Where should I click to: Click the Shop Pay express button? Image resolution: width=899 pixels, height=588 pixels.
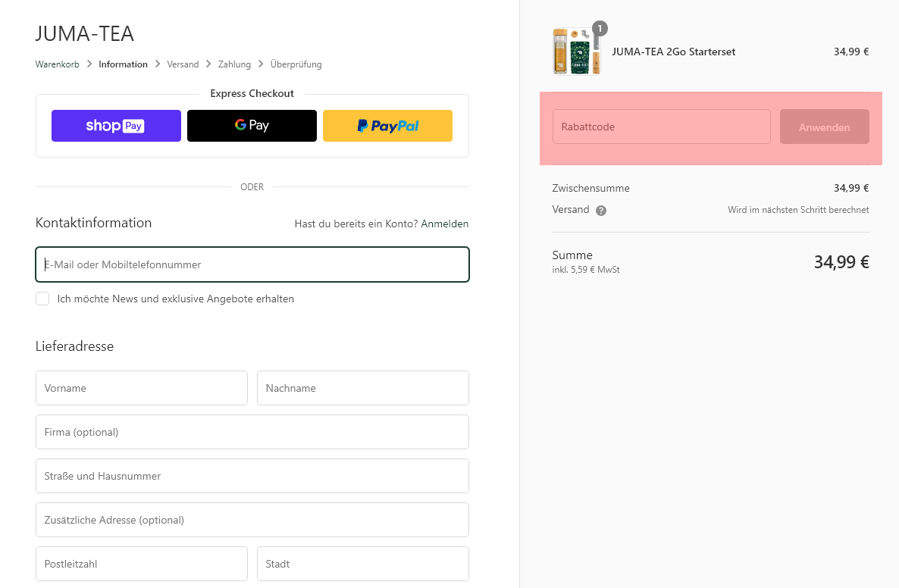[116, 126]
